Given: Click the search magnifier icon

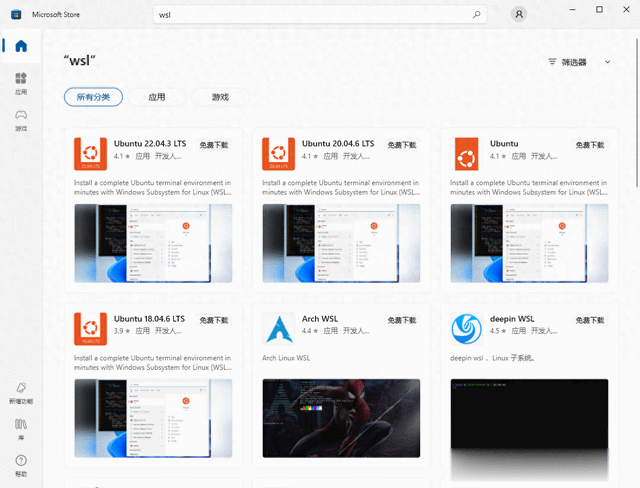Looking at the screenshot, I should tap(476, 15).
